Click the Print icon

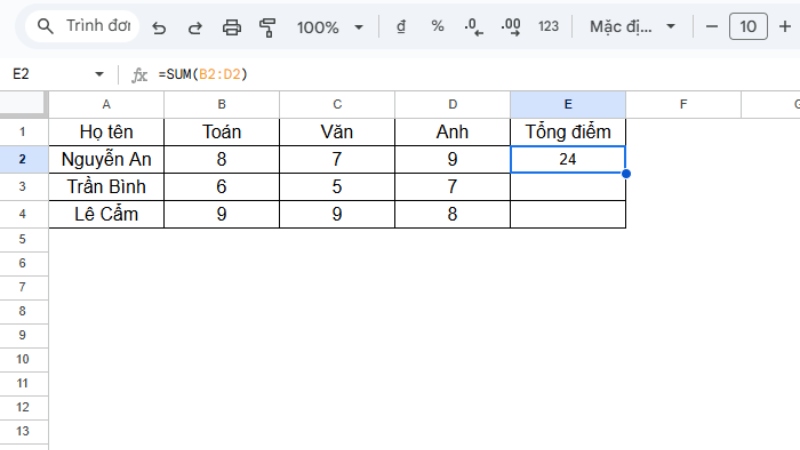point(232,27)
